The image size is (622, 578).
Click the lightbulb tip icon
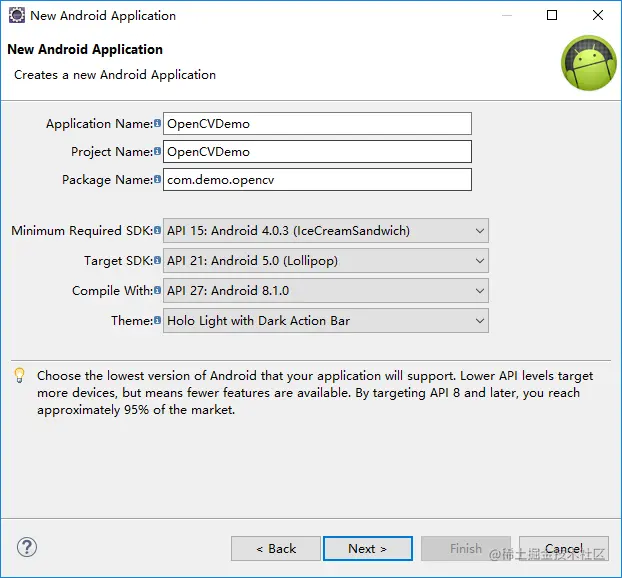tap(19, 375)
